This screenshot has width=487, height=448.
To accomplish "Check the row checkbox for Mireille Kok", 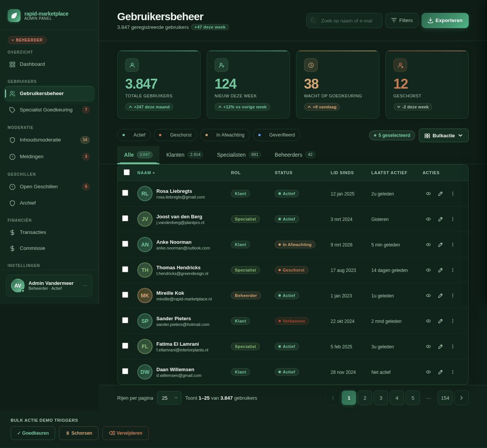I will [125, 295].
